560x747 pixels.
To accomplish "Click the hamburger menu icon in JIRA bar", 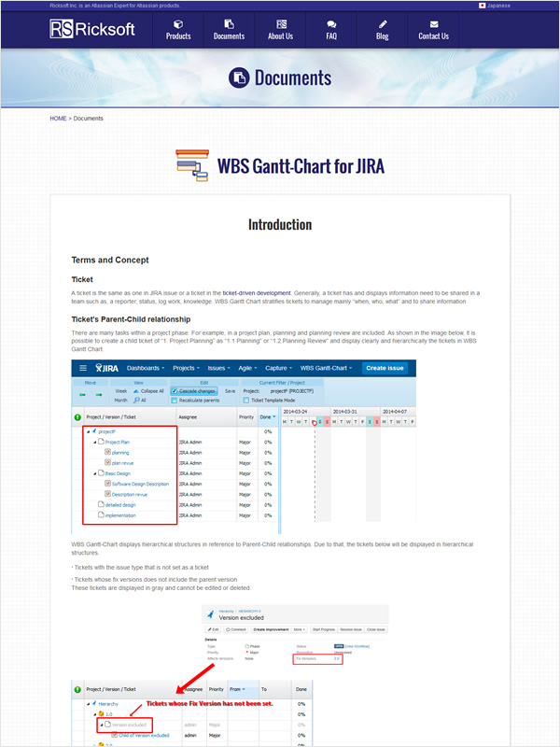I will 83,368.
